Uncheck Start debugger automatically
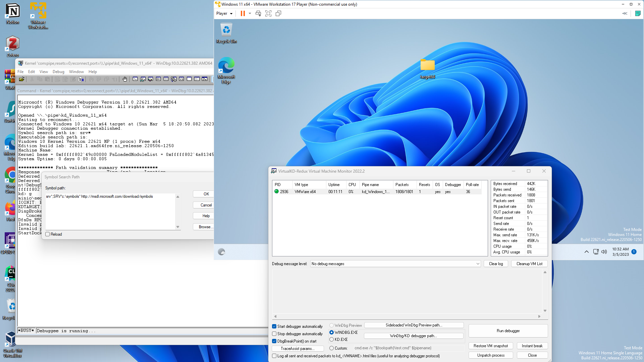644x362 pixels. 274,326
